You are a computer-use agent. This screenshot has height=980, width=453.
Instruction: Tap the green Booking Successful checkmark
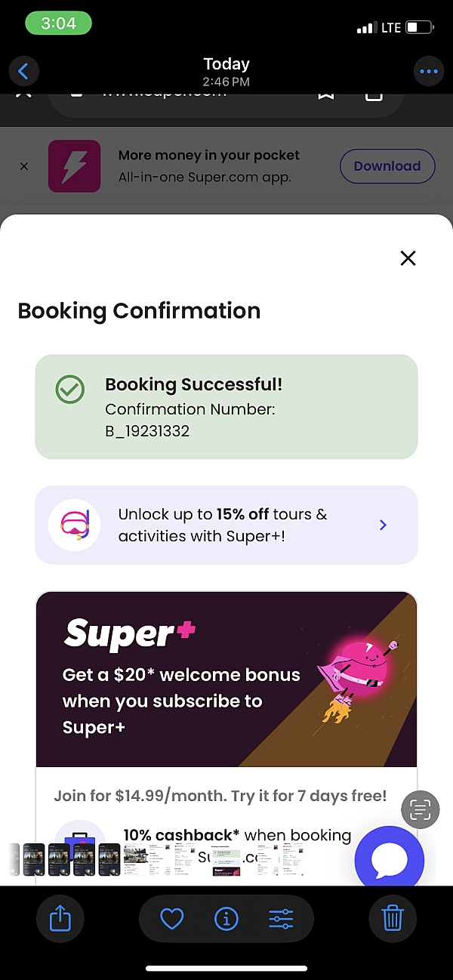pos(70,390)
